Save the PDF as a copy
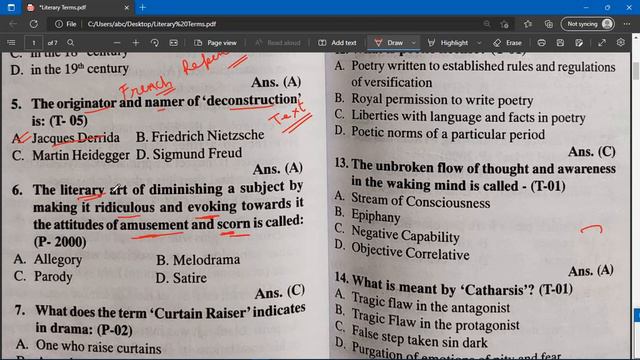640x360 pixels. pos(579,42)
